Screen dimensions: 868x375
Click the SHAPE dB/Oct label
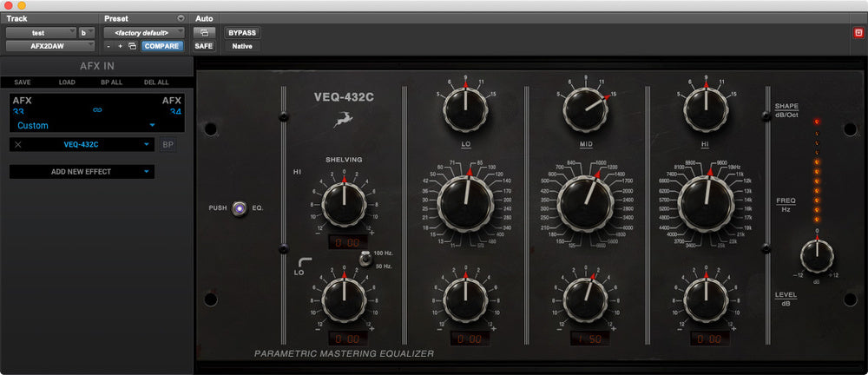pyautogui.click(x=786, y=109)
